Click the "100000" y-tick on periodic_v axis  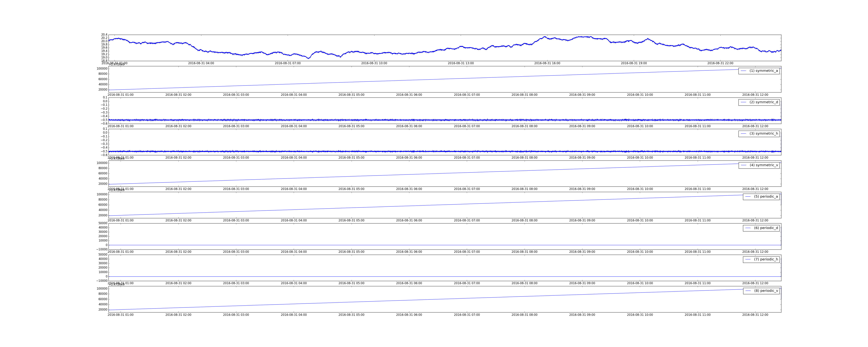click(102, 289)
